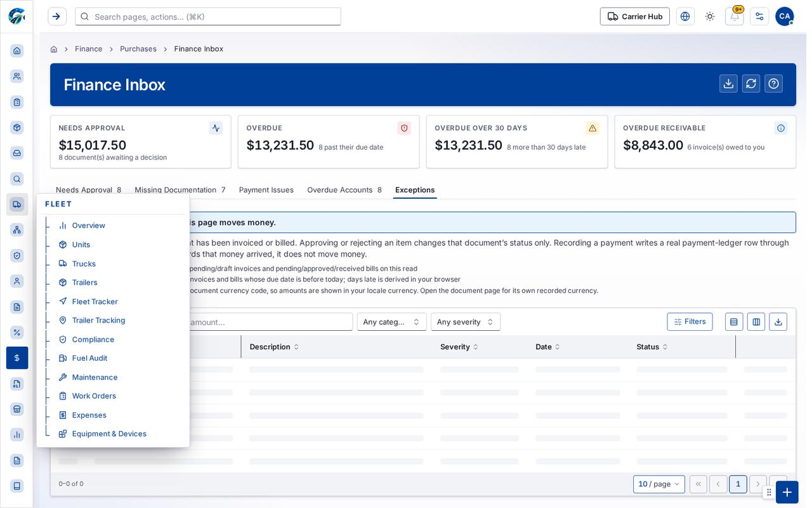Refresh the Finance Inbox
The image size is (812, 508).
(751, 84)
